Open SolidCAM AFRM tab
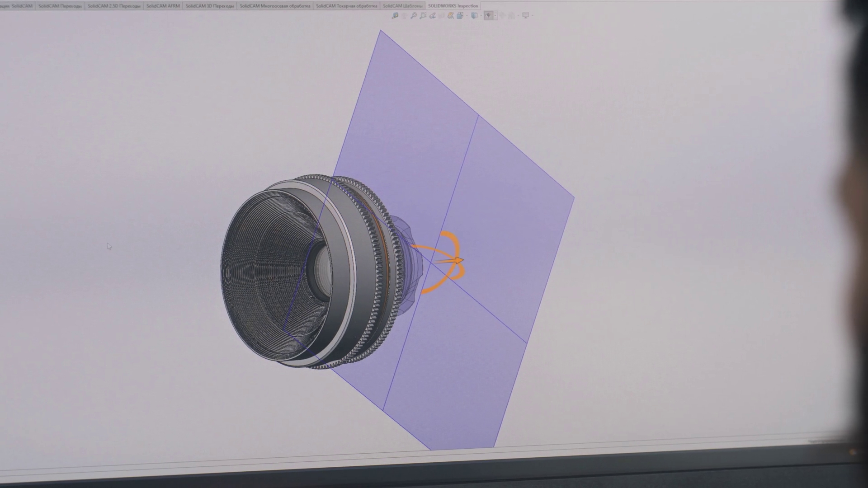Screen dimensions: 868x488 point(163,6)
